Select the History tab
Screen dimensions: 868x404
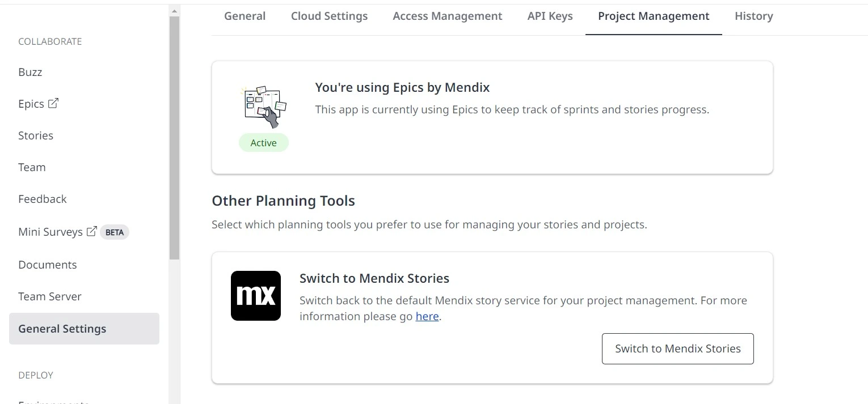(x=753, y=16)
